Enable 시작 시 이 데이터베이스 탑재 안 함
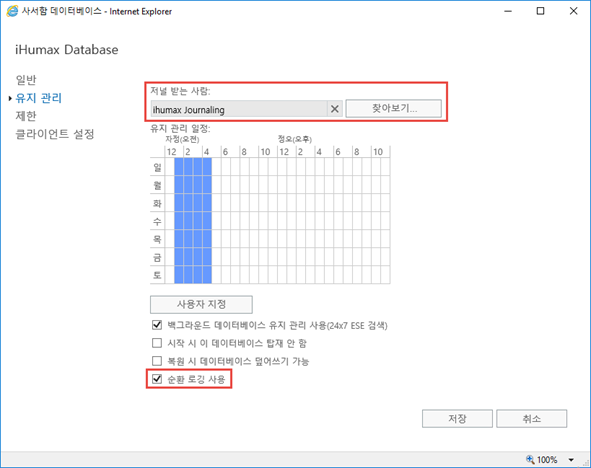The image size is (591, 468). pos(157,343)
